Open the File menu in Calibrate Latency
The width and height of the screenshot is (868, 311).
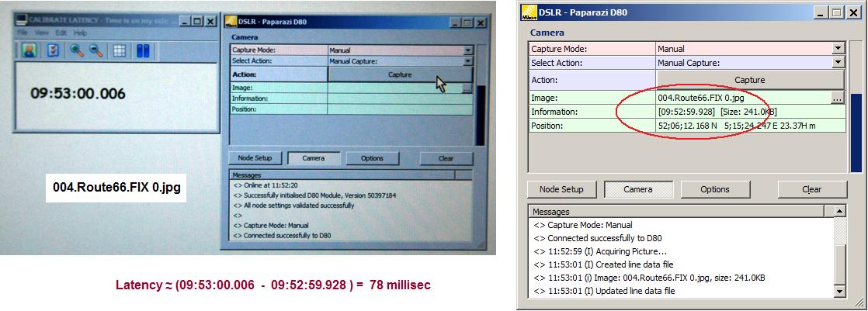23,33
